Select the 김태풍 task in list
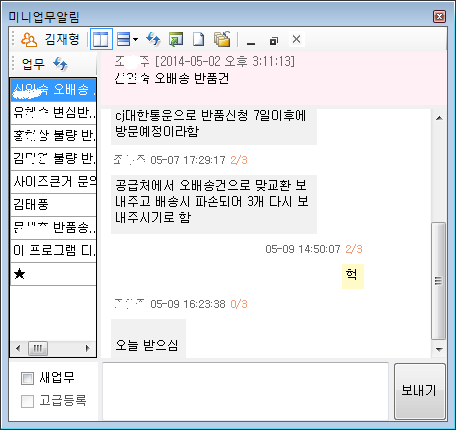456x430 pixels. [54, 205]
